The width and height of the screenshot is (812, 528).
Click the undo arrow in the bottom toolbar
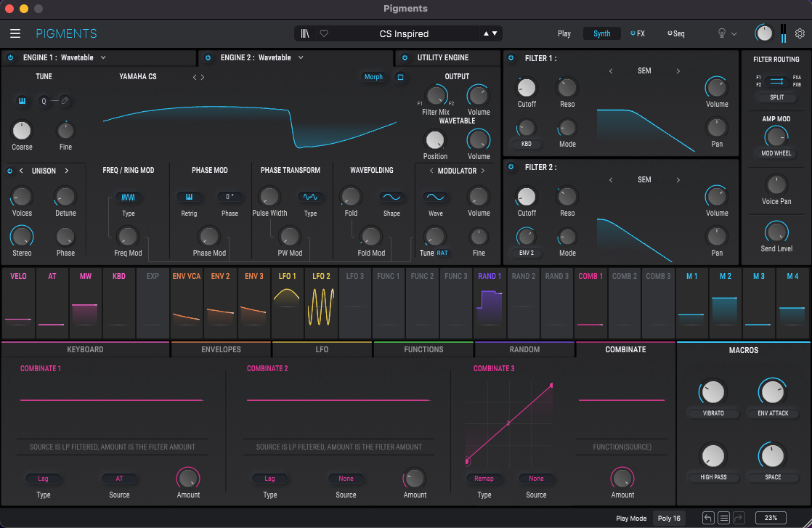(707, 518)
